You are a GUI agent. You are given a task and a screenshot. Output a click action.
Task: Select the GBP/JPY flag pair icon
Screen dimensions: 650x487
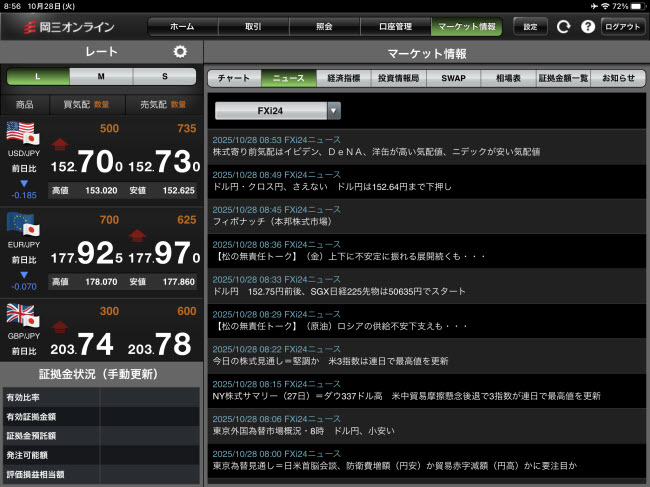tap(23, 315)
